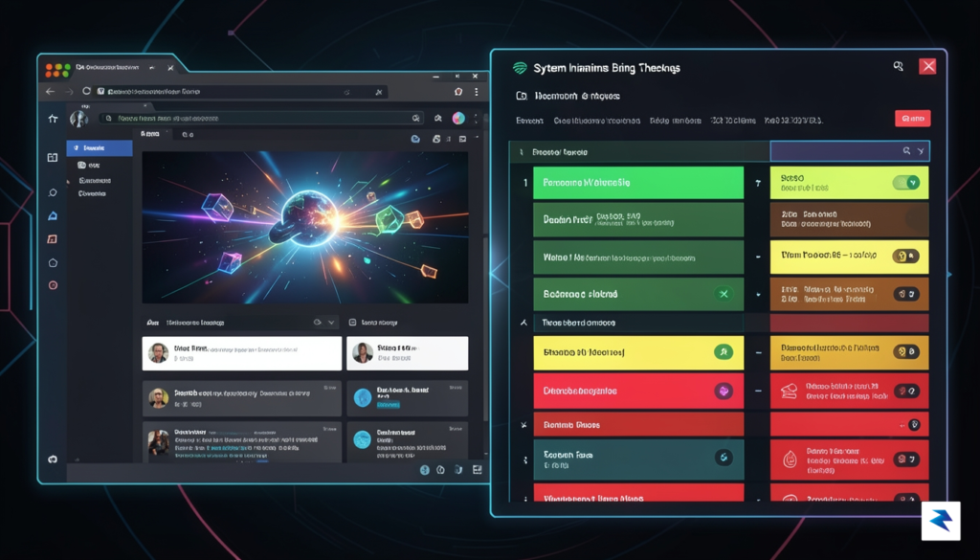
Task: Expand the marker left of the teal row
Action: 525,459
